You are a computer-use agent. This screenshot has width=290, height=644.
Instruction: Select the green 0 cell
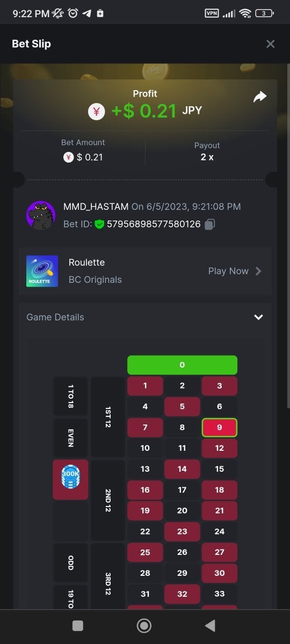click(182, 365)
